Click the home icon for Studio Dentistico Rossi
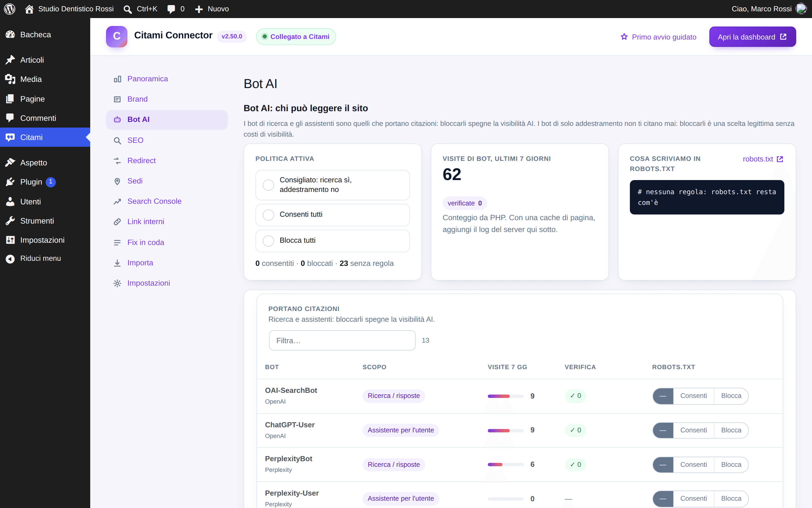The height and width of the screenshot is (508, 812). (29, 9)
